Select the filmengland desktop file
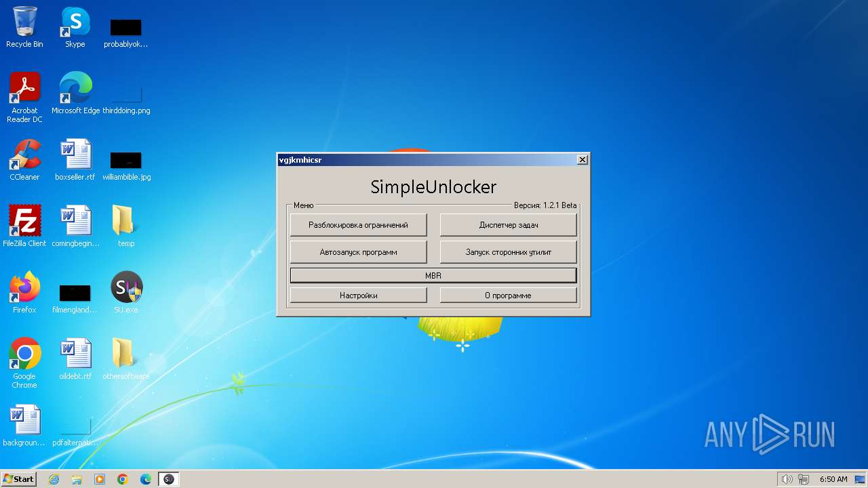868x488 pixels. [x=75, y=298]
